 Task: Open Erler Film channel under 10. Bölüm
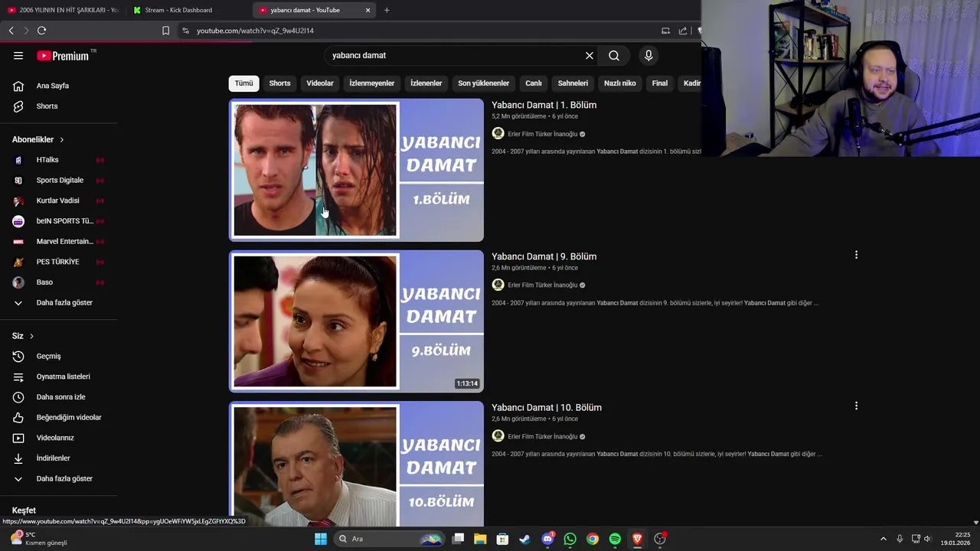coord(542,436)
